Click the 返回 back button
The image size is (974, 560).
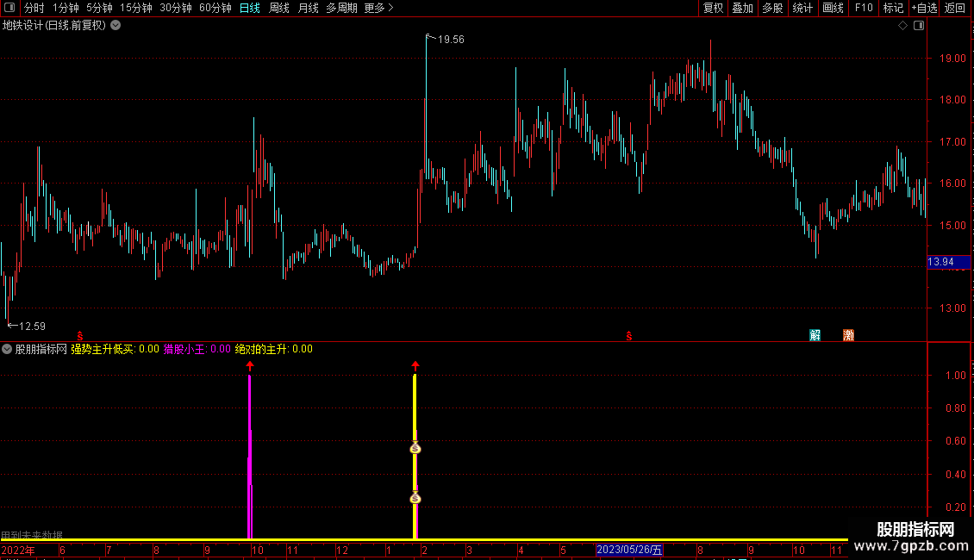pyautogui.click(x=955, y=8)
